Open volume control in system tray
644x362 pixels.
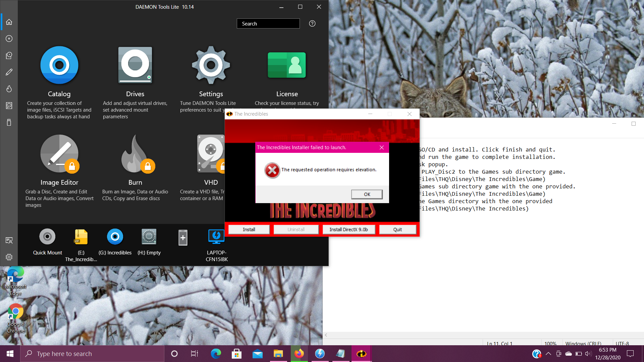[588, 354]
